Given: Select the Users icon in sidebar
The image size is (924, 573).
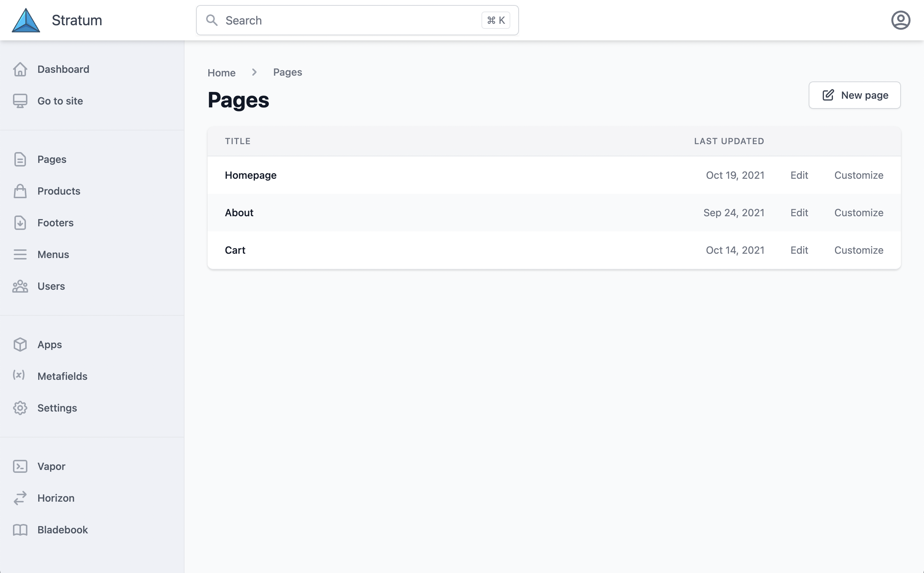Looking at the screenshot, I should pyautogui.click(x=20, y=285).
